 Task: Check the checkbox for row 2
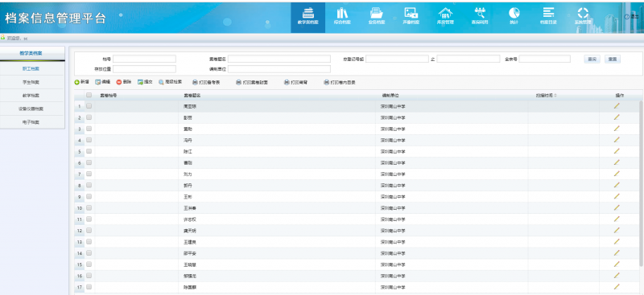[89, 117]
